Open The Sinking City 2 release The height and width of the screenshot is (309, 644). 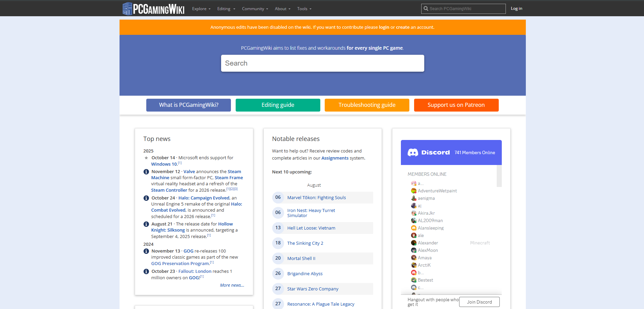[305, 243]
